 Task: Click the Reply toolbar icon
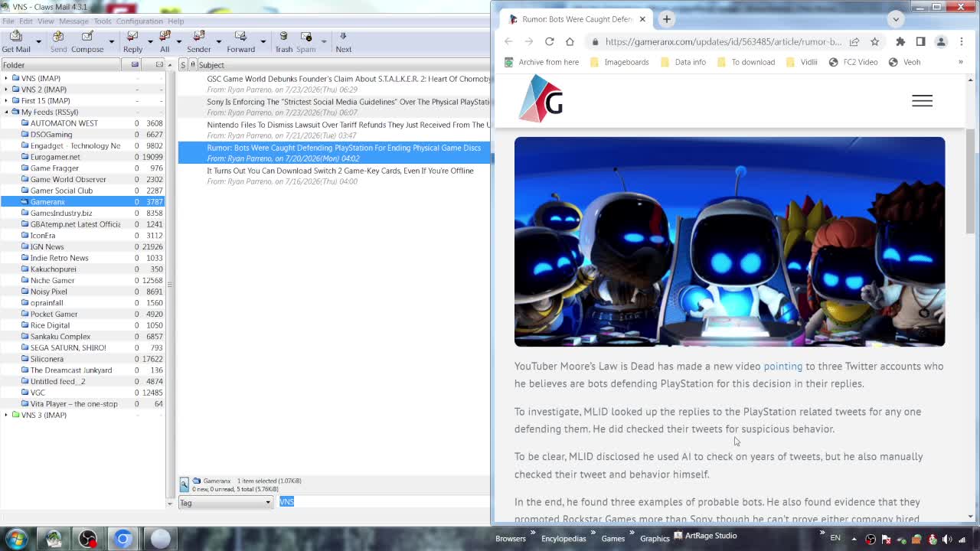(x=132, y=42)
